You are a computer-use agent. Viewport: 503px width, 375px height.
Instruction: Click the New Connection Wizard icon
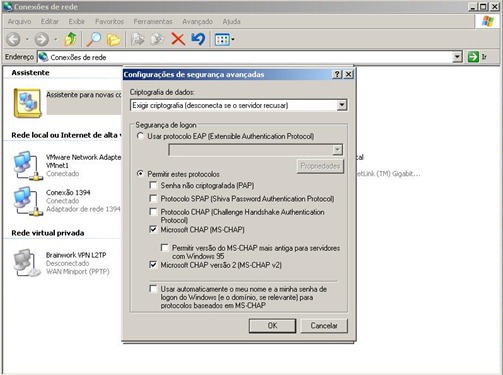click(27, 103)
